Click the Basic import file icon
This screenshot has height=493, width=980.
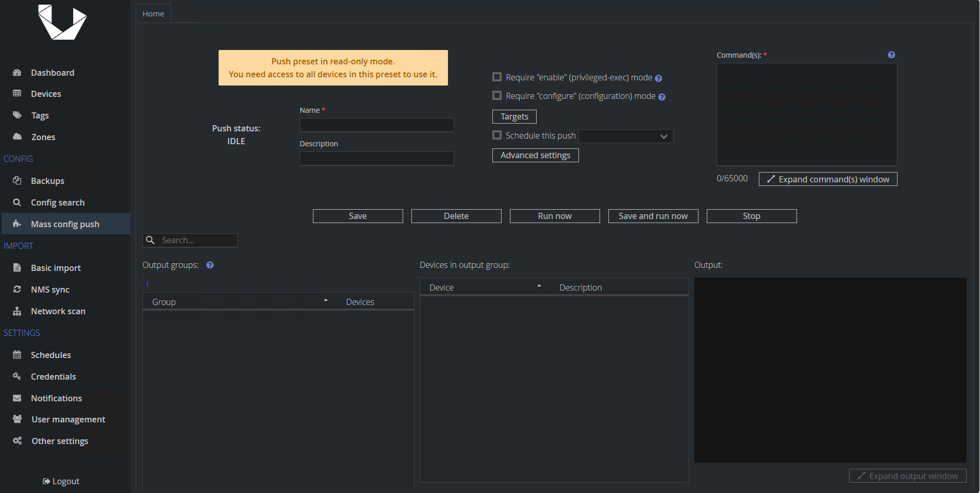coord(17,268)
